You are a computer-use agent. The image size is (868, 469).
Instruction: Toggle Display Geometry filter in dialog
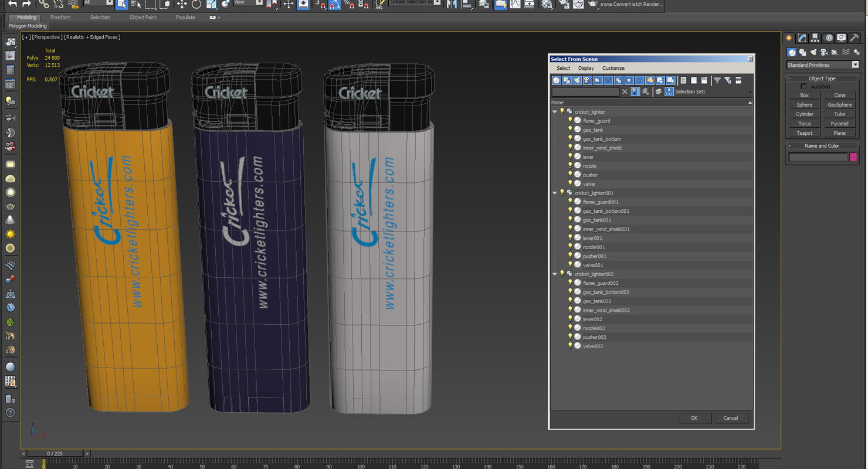click(556, 80)
